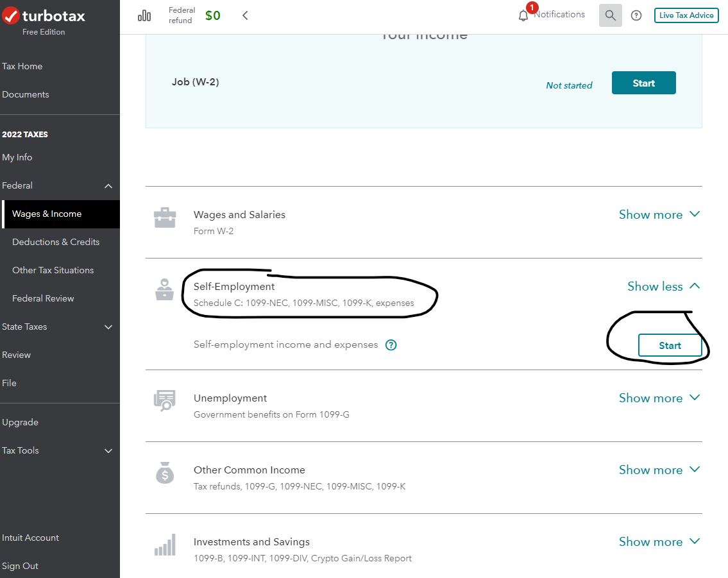Go to Deductions & Credits
The image size is (728, 578).
(x=56, y=242)
